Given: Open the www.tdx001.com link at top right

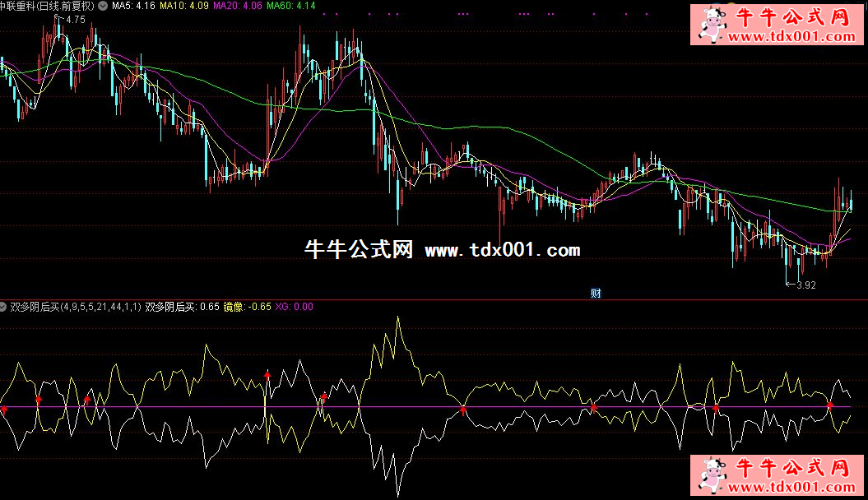Looking at the screenshot, I should (791, 37).
